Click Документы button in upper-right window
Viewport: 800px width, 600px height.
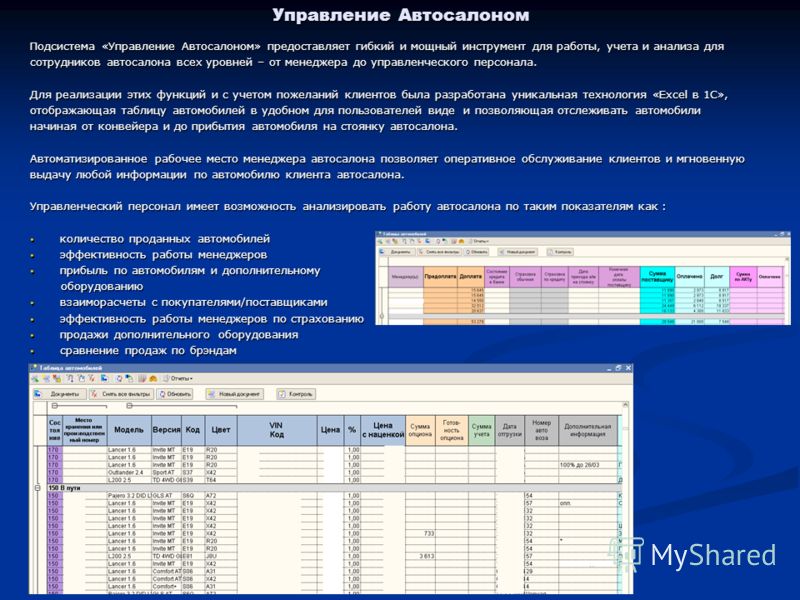pos(396,252)
